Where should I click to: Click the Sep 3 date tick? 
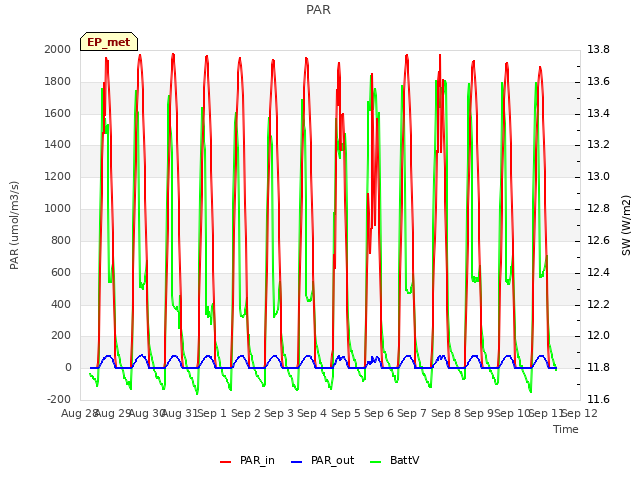279,413
